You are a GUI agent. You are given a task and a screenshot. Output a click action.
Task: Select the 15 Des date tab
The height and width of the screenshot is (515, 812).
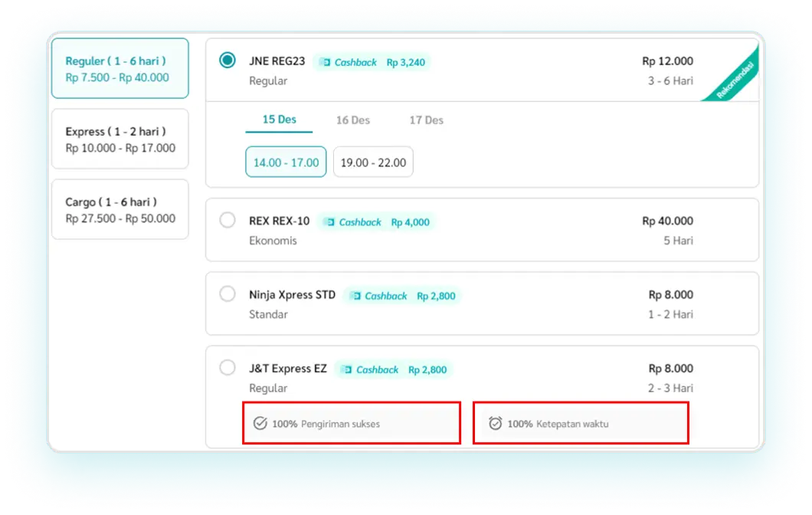pyautogui.click(x=279, y=120)
